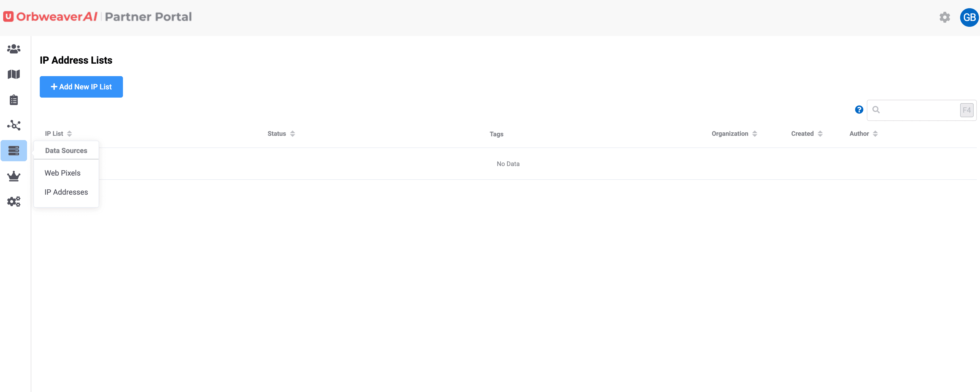
Task: Select the network nodes sidebar icon
Action: coord(14,125)
